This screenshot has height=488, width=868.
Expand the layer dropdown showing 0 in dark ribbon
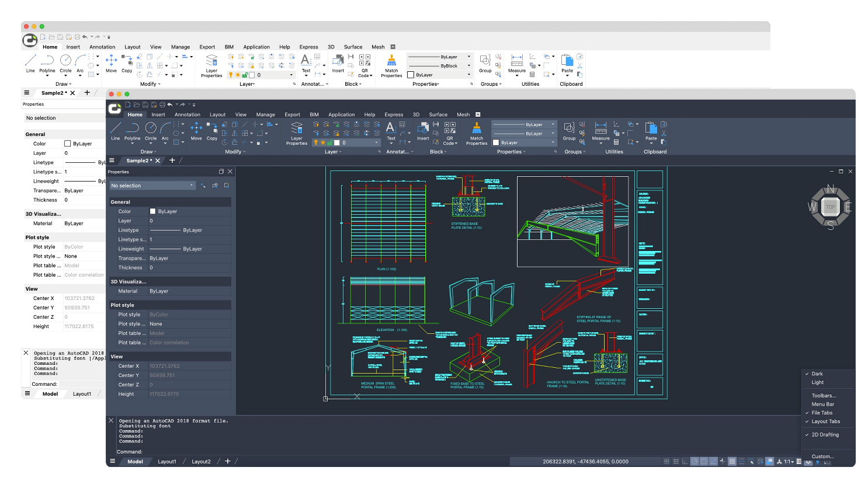coord(377,142)
